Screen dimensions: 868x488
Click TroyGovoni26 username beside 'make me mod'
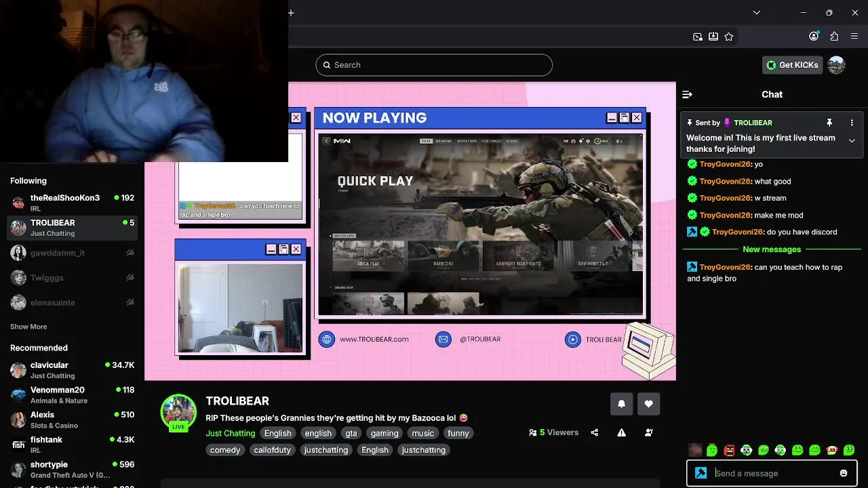coord(725,215)
